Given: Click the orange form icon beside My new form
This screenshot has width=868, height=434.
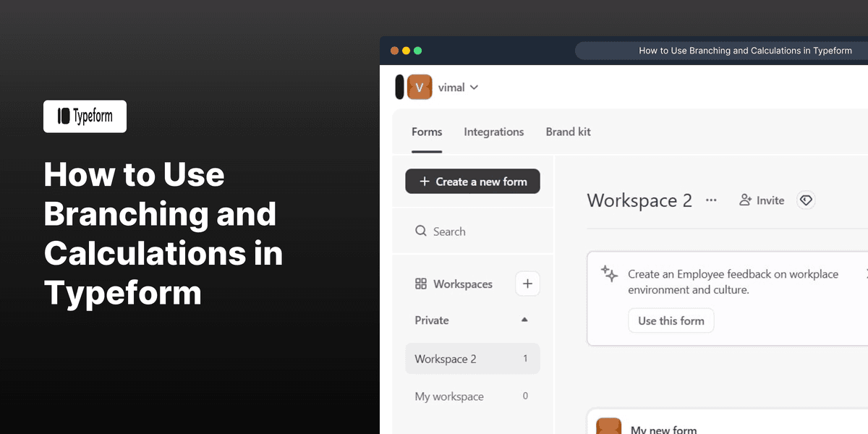Looking at the screenshot, I should pyautogui.click(x=608, y=426).
